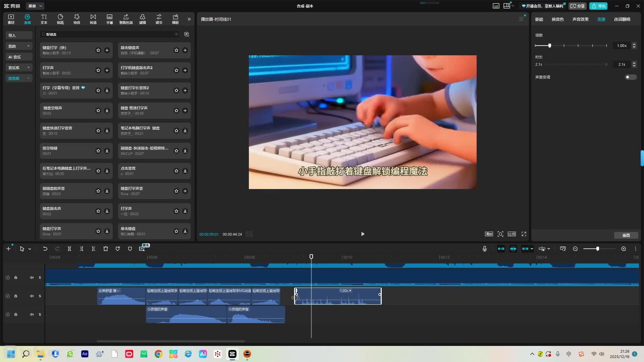Enter fullscreen preview in the player
The width and height of the screenshot is (644, 362).
[x=524, y=234]
